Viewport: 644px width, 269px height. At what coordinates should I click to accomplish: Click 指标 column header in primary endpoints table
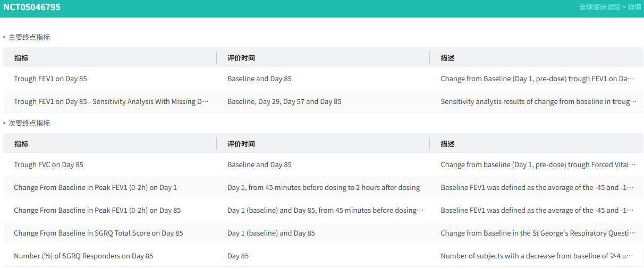[x=21, y=58]
